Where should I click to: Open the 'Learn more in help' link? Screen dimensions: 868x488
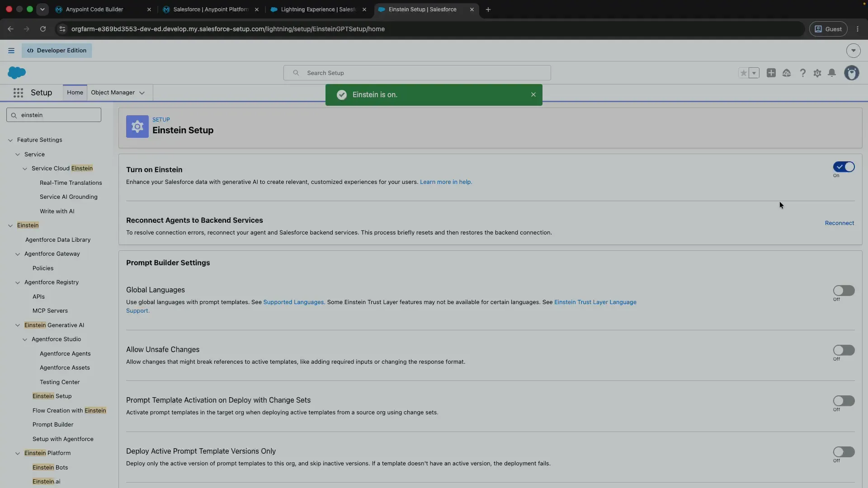tap(446, 182)
